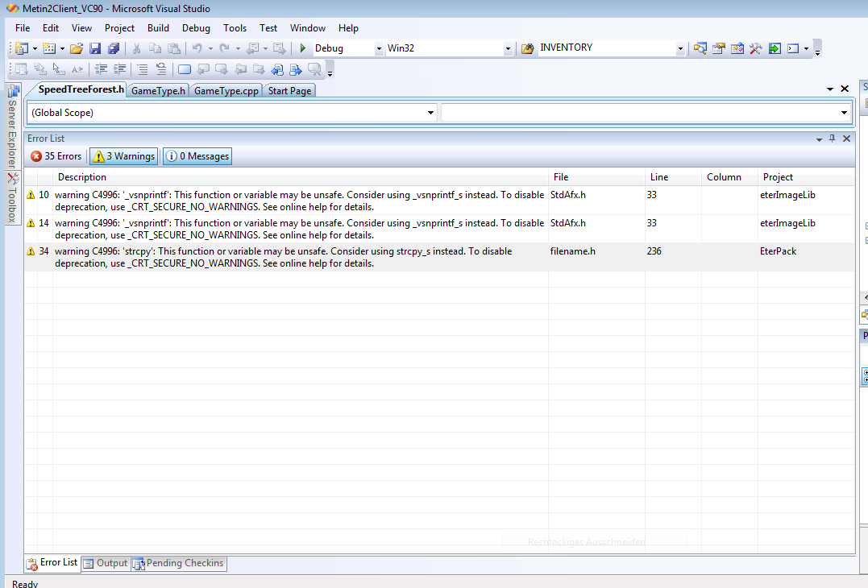Click Display Object Member List icon
The width and height of the screenshot is (868, 588).
[x=22, y=69]
